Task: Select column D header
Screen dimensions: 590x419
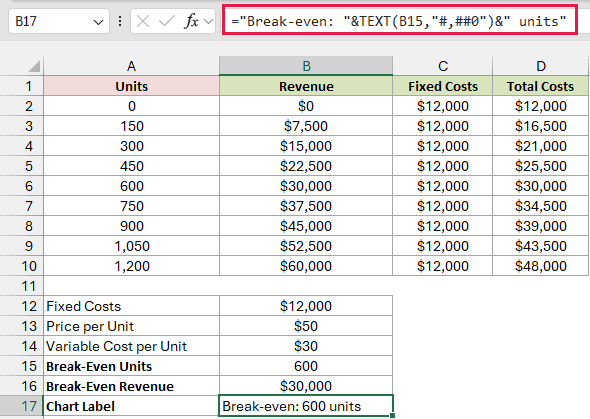Action: 540,66
